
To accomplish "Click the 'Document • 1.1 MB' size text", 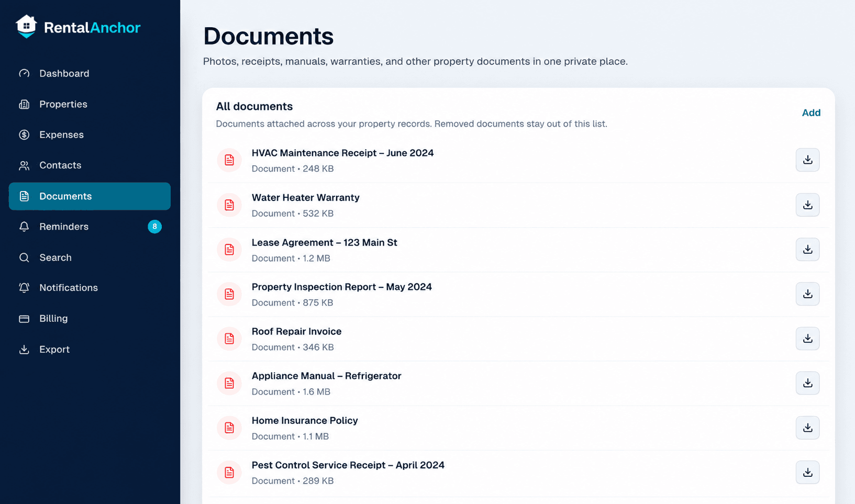I will pos(290,436).
